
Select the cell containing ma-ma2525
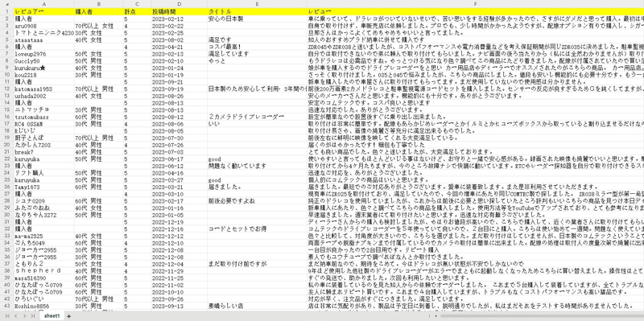click(x=43, y=236)
